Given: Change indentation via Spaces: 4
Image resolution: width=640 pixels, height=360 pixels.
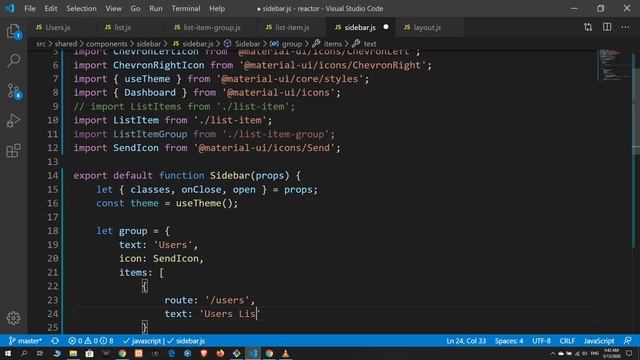Looking at the screenshot, I should click(x=509, y=341).
